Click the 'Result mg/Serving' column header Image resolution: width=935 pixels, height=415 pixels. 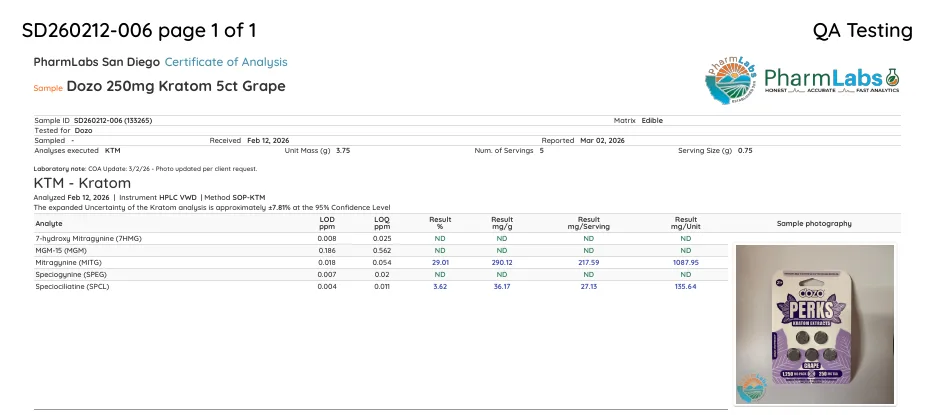pos(589,223)
